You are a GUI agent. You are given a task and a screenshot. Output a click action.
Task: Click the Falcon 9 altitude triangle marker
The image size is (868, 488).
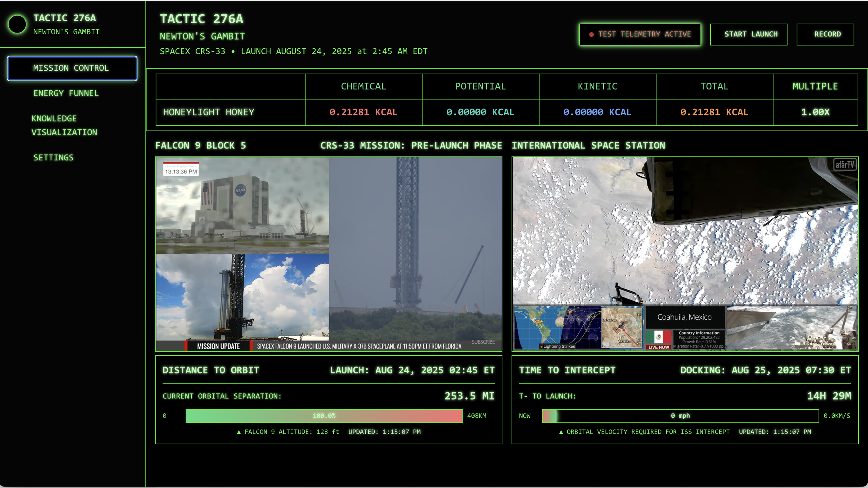239,432
